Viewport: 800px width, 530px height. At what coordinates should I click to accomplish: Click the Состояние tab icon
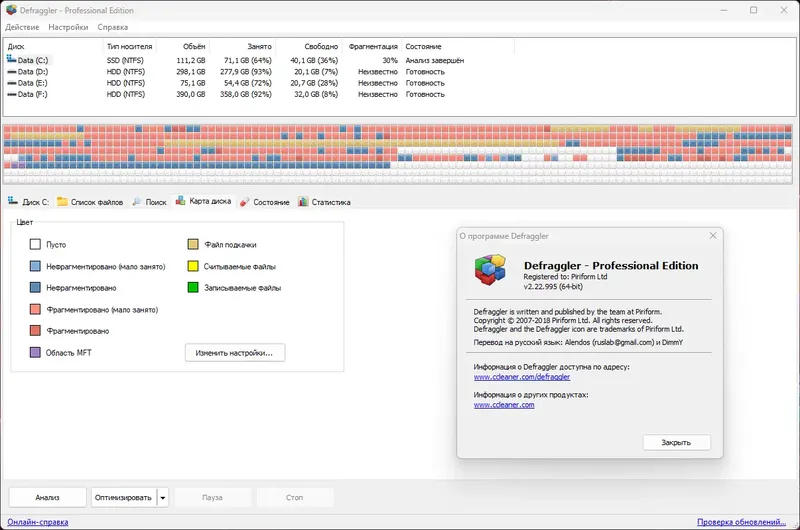coord(245,202)
